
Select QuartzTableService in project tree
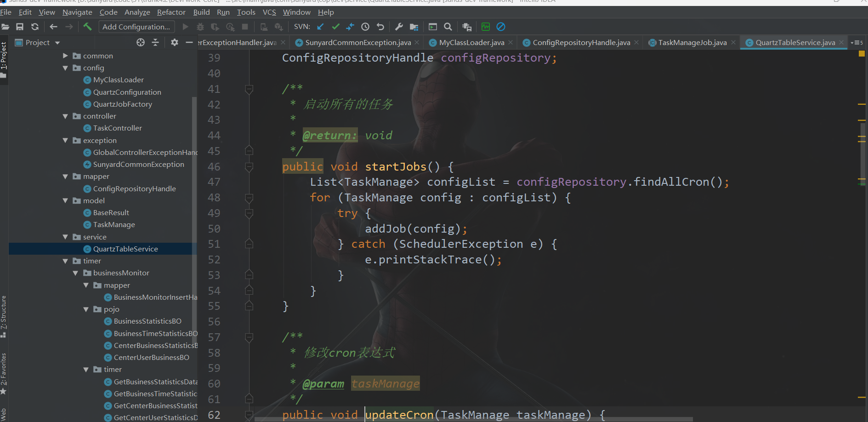[125, 249]
